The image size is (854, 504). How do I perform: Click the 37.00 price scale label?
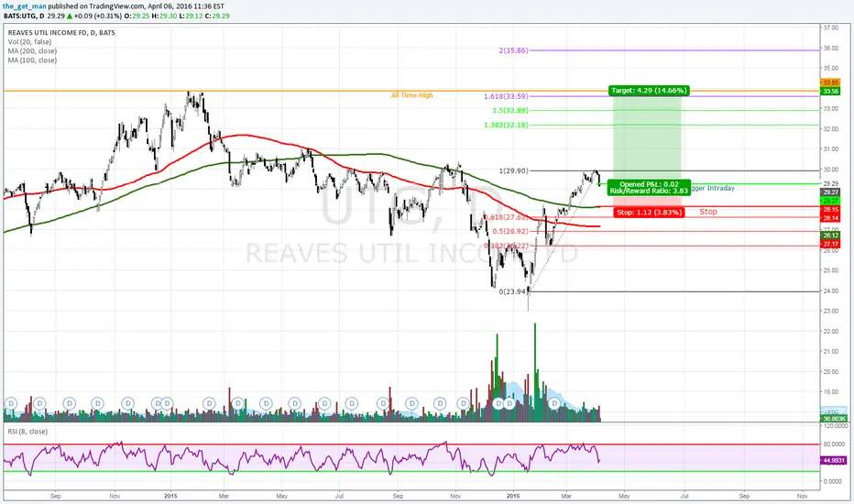[830, 27]
